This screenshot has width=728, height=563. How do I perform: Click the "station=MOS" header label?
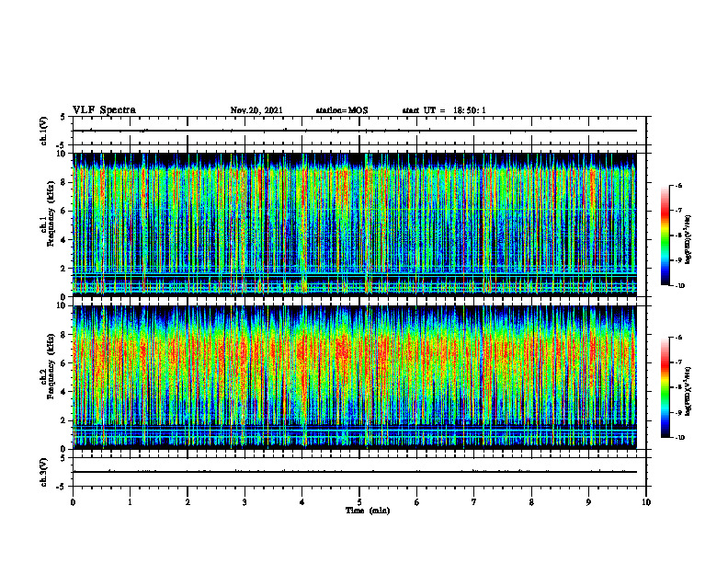point(342,110)
